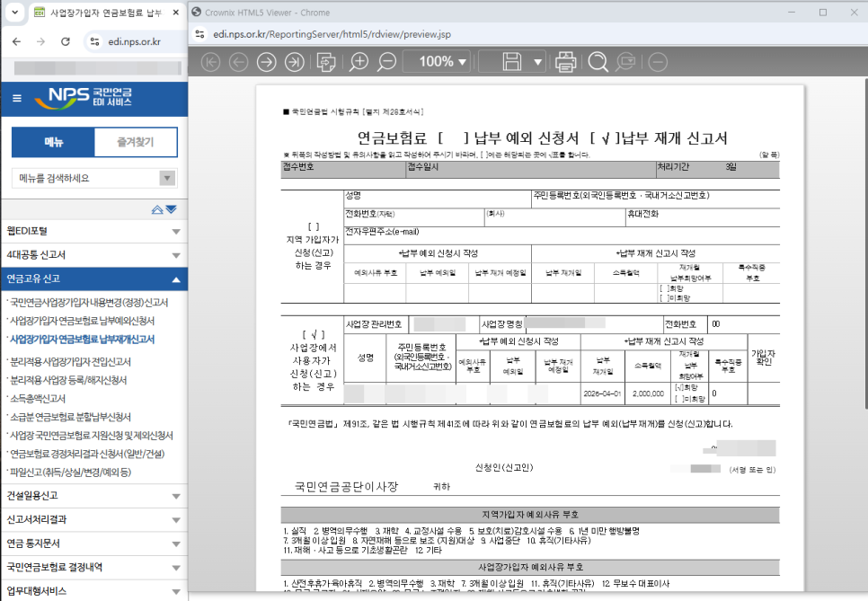Viewport: 868px width, 601px height.
Task: Zoom out of the report document
Action: (386, 62)
